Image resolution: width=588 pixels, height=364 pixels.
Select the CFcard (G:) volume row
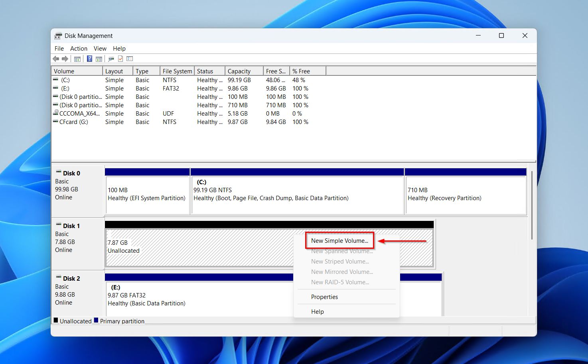click(74, 122)
